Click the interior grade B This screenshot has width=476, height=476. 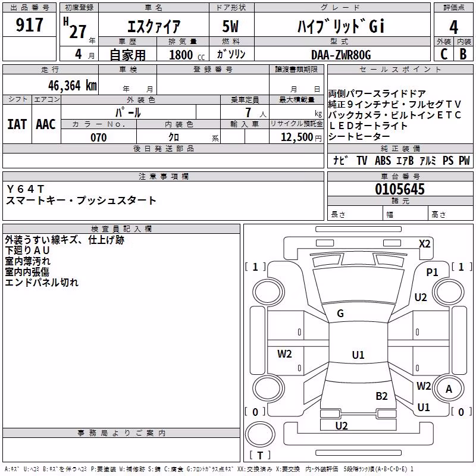coord(463,54)
